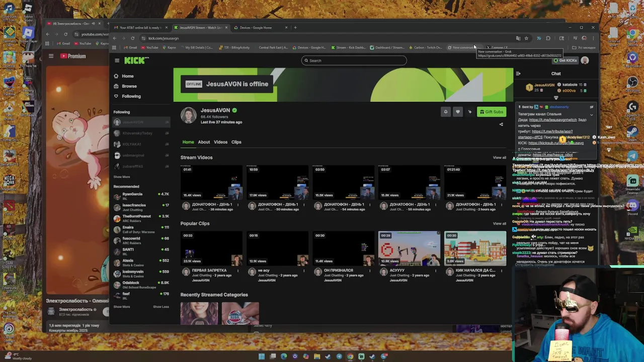The height and width of the screenshot is (362, 644).
Task: Reload the Kick page
Action: tap(133, 38)
